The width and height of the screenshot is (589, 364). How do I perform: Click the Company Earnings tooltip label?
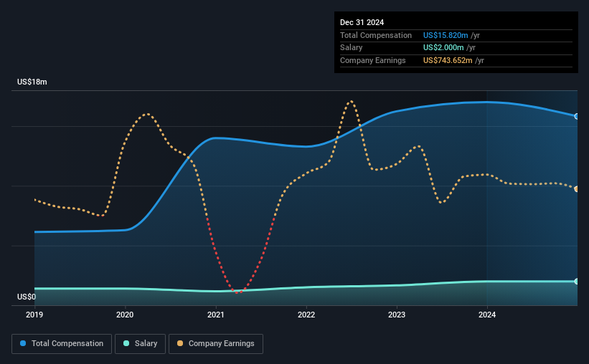coord(372,60)
